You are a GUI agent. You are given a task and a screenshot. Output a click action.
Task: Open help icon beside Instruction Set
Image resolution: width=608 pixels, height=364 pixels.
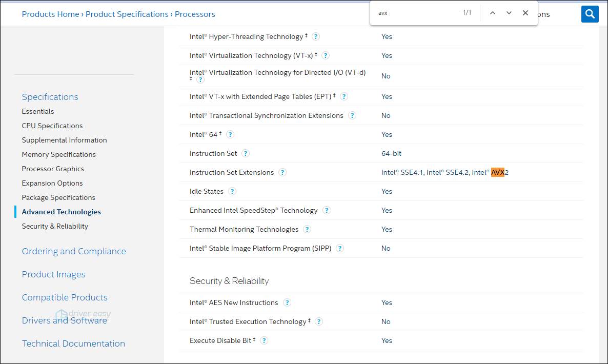pos(246,153)
